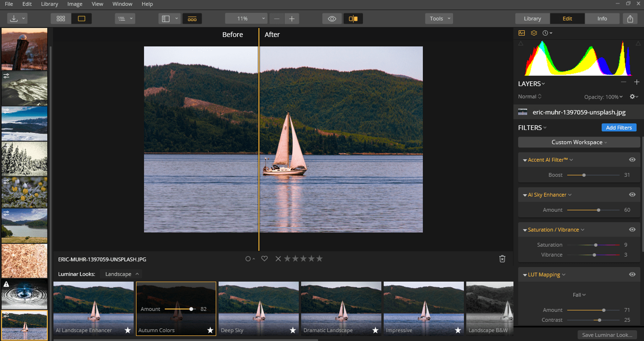Image resolution: width=644 pixels, height=341 pixels.
Task: Click the plus icon to add layer
Action: click(637, 82)
